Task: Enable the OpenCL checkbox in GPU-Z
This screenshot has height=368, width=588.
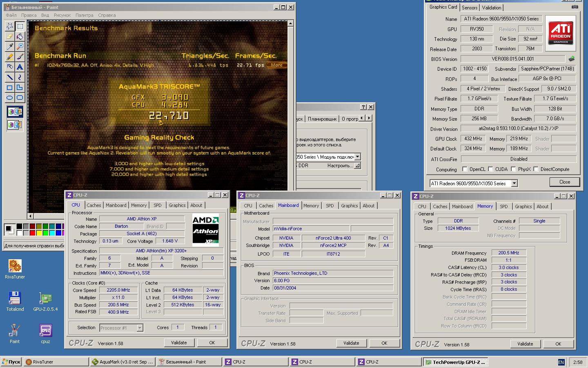Action: coord(465,169)
